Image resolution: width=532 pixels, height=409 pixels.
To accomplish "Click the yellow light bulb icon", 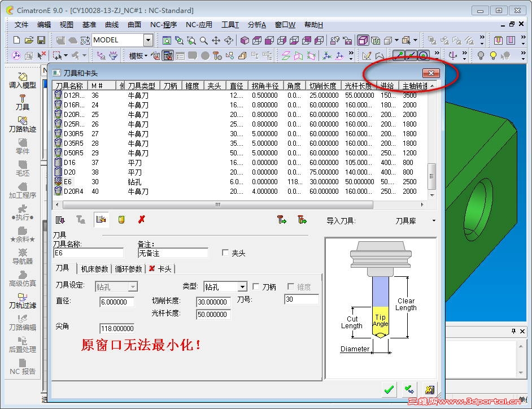I will coord(493,55).
